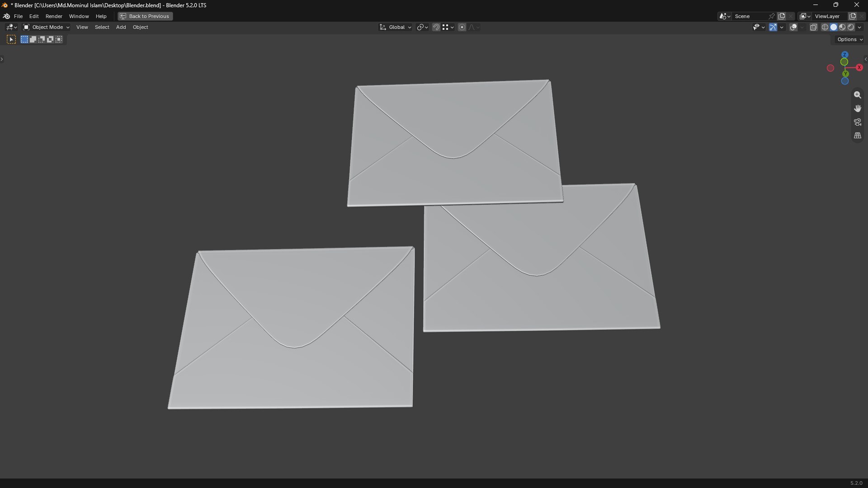The image size is (868, 488).
Task: Switch to material preview shading
Action: (x=842, y=27)
